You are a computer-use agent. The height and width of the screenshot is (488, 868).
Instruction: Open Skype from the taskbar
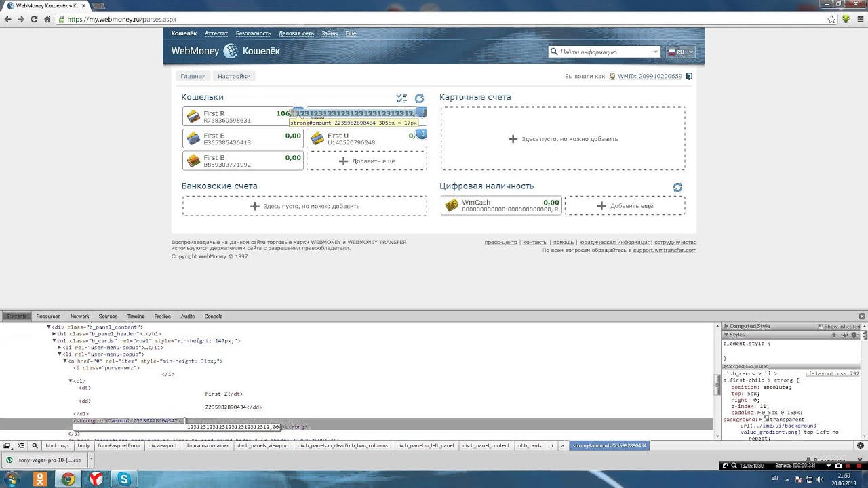(123, 479)
